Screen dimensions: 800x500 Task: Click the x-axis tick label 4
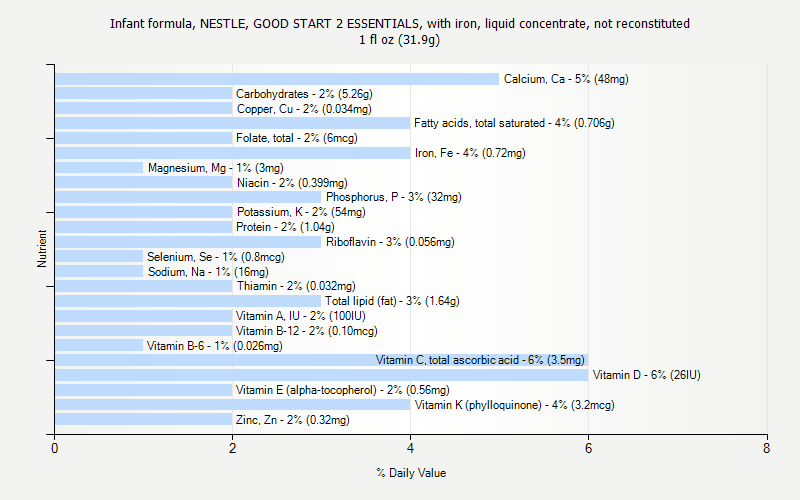point(410,448)
